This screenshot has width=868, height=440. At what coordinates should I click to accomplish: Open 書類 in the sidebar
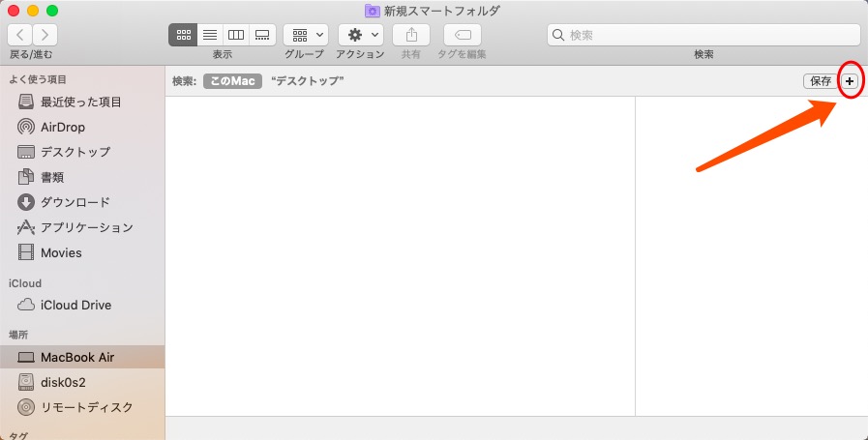click(82, 177)
